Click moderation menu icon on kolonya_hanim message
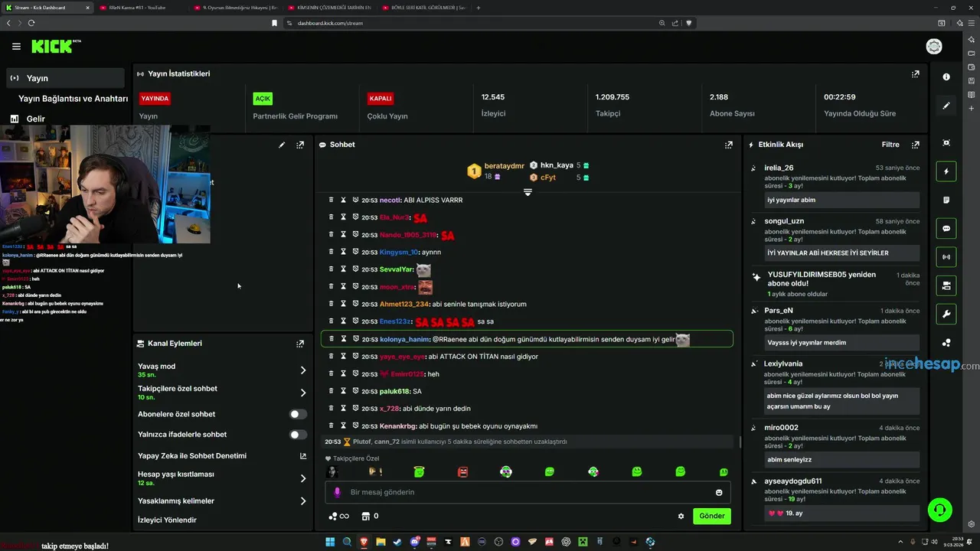Viewport: 980px width, 551px height. point(332,338)
